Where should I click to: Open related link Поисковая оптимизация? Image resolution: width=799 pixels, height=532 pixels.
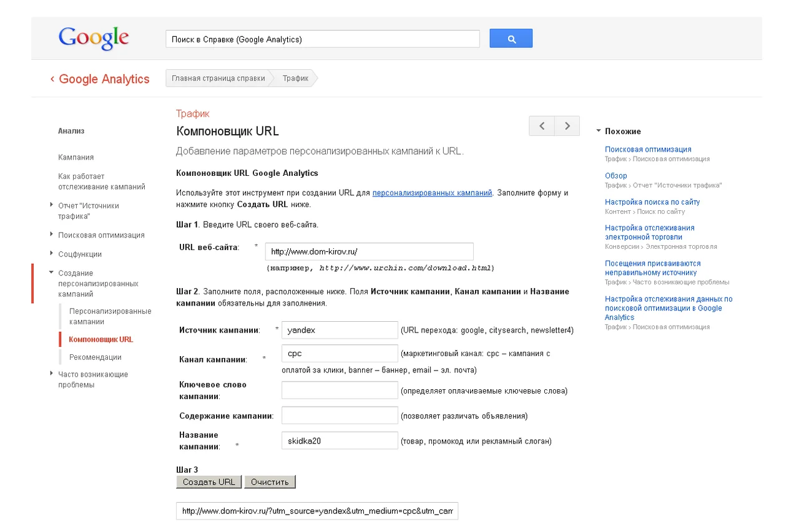coord(648,150)
